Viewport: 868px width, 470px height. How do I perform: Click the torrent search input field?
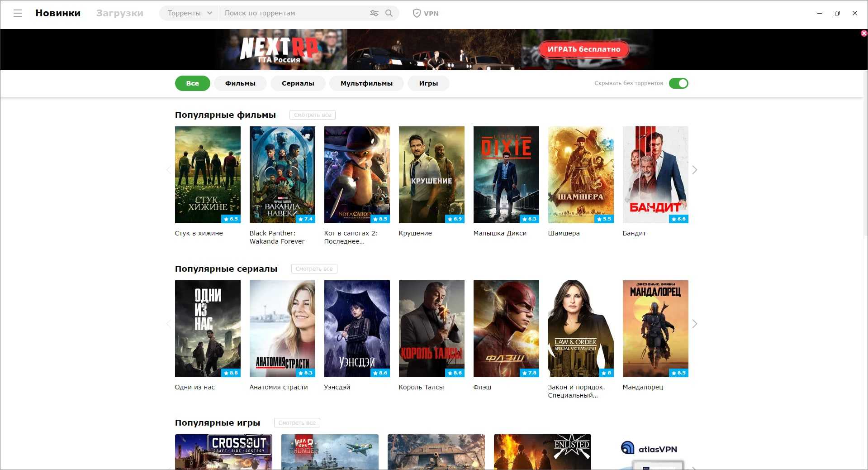click(294, 13)
